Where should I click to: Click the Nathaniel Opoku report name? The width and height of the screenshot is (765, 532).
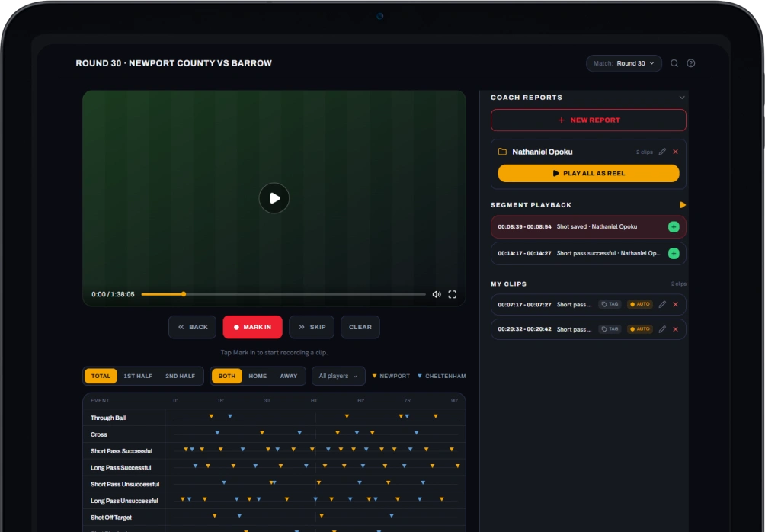(x=543, y=152)
